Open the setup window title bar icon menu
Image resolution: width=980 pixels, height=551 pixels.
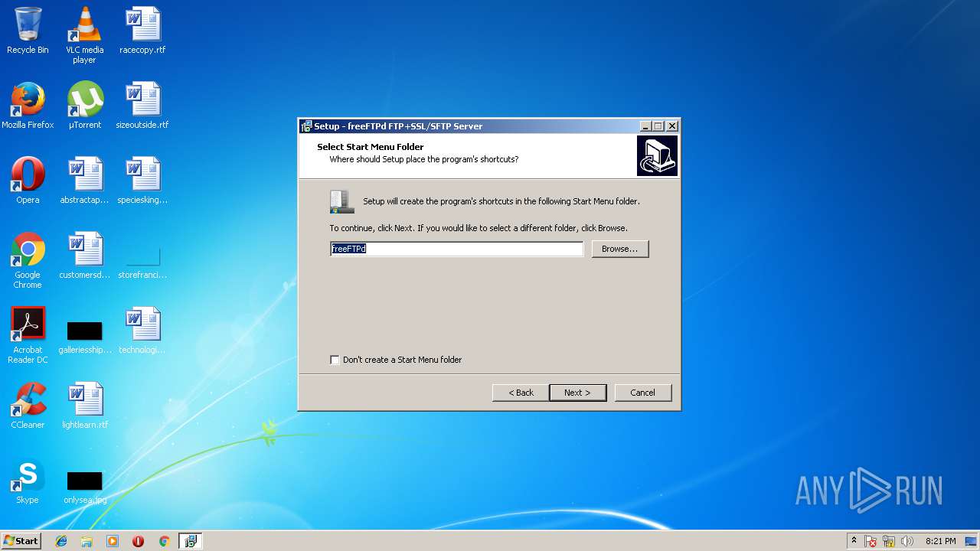(306, 126)
